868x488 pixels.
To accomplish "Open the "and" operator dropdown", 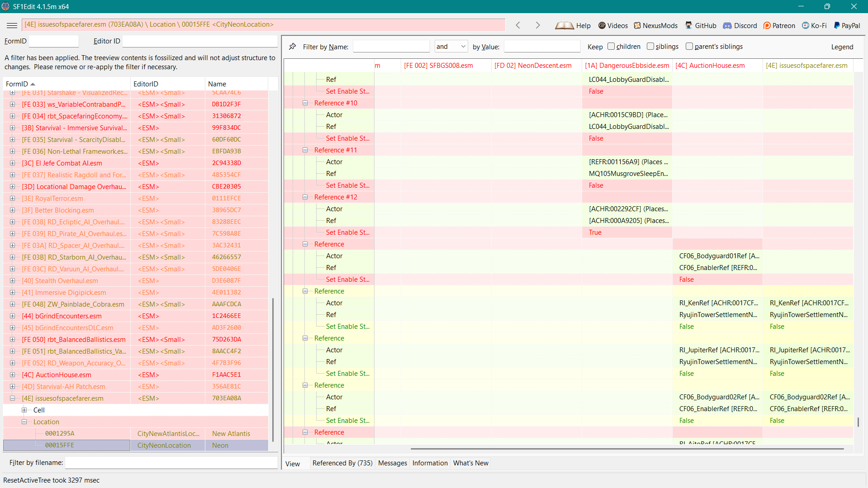I will (463, 46).
